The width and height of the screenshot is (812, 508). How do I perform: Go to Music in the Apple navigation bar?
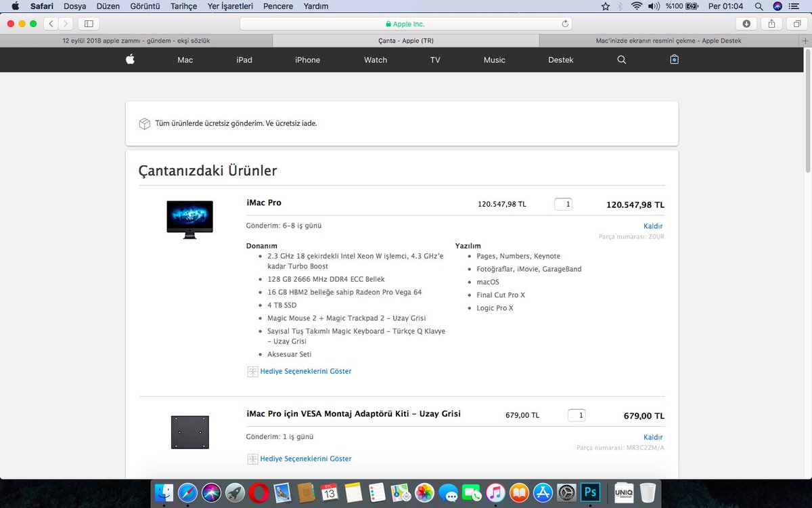494,60
